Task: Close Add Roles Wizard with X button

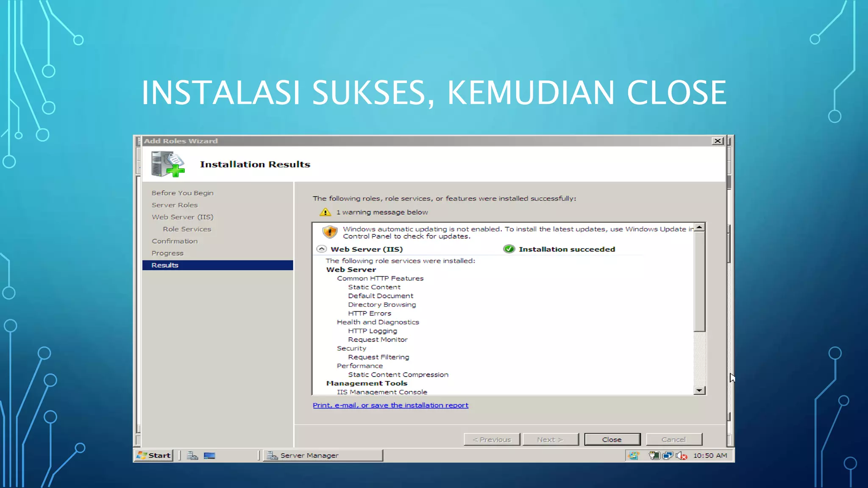Action: pyautogui.click(x=718, y=141)
